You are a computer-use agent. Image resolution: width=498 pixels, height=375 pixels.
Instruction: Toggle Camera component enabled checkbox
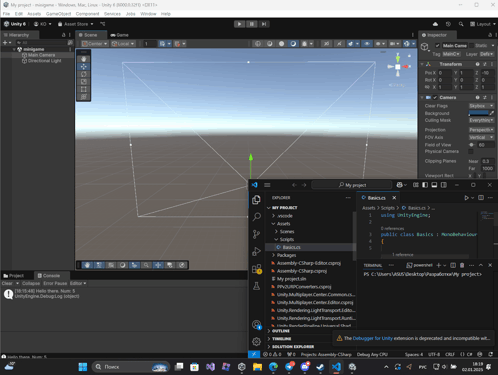click(x=435, y=97)
